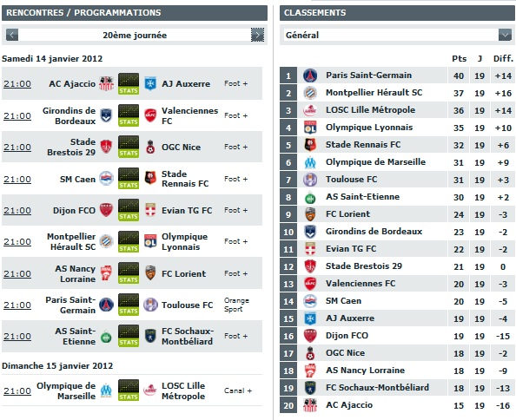Click the Olympique Lyonnais logo in standings
The image size is (516, 420).
[x=310, y=128]
